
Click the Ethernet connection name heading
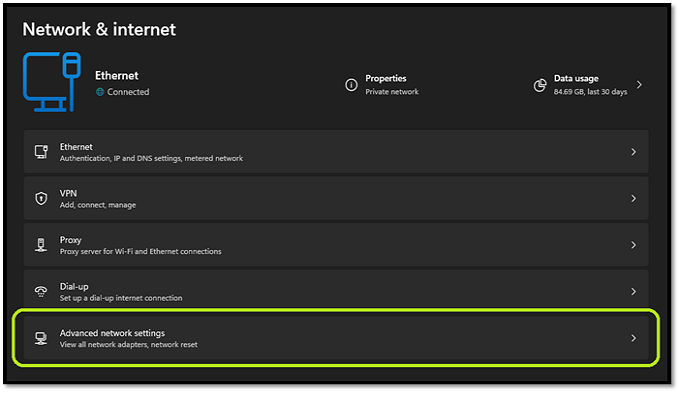point(117,75)
